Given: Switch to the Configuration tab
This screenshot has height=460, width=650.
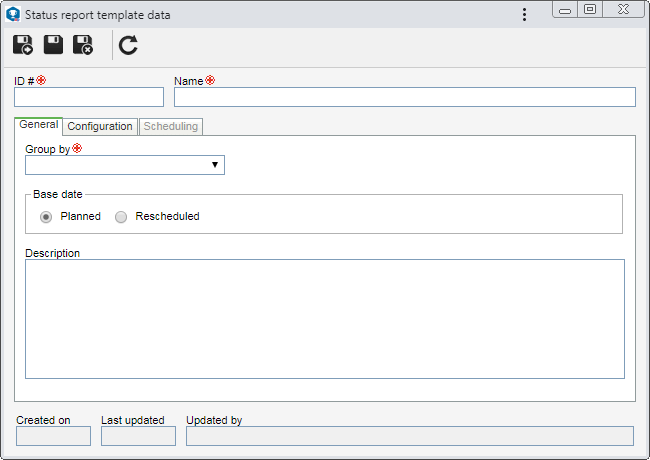Looking at the screenshot, I should pos(100,126).
